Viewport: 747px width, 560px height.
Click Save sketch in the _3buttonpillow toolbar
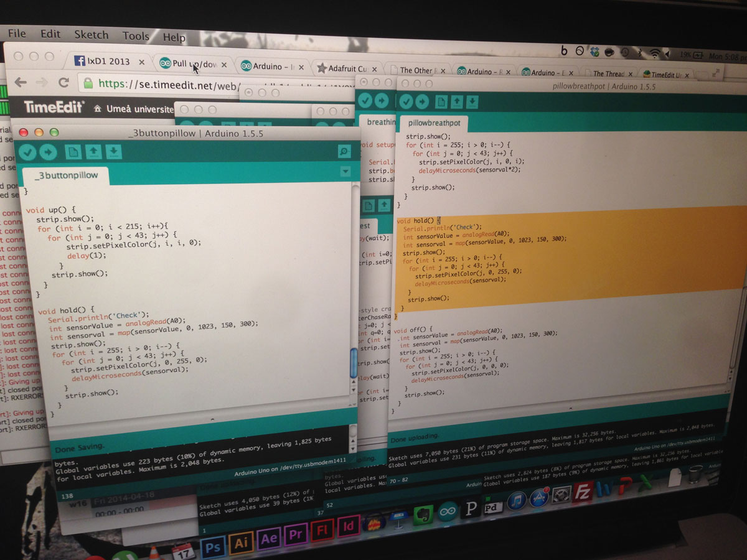tap(113, 151)
